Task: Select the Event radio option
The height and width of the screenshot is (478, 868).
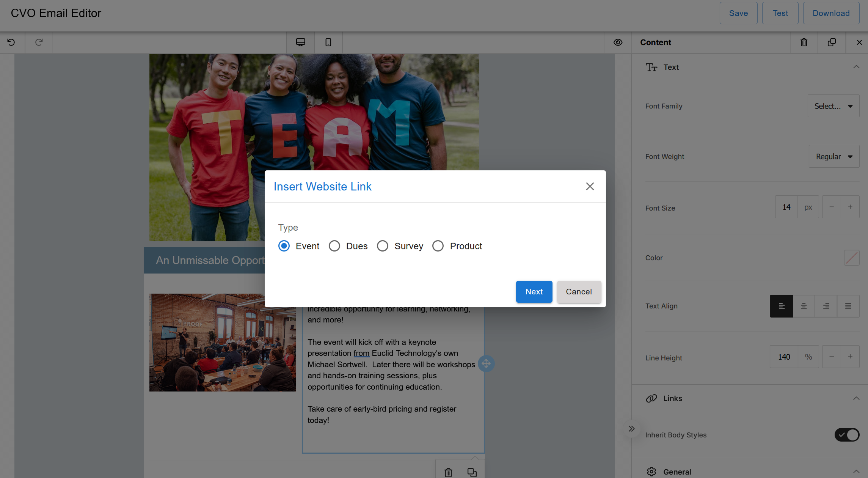Action: pos(284,246)
